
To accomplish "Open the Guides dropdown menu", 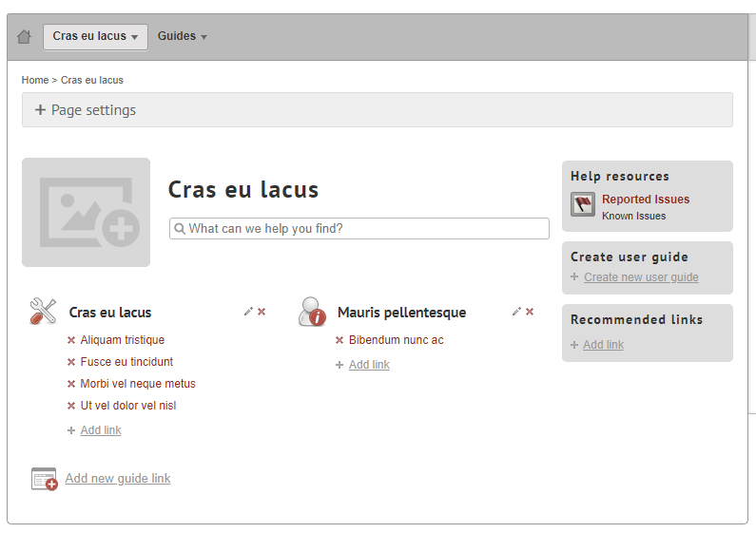I will 182,37.
